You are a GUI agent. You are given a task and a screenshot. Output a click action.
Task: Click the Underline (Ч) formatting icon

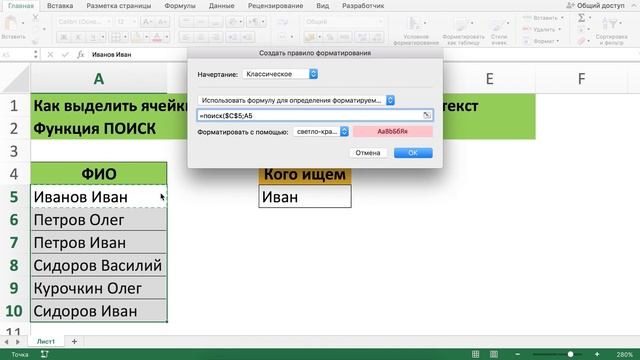click(x=93, y=37)
